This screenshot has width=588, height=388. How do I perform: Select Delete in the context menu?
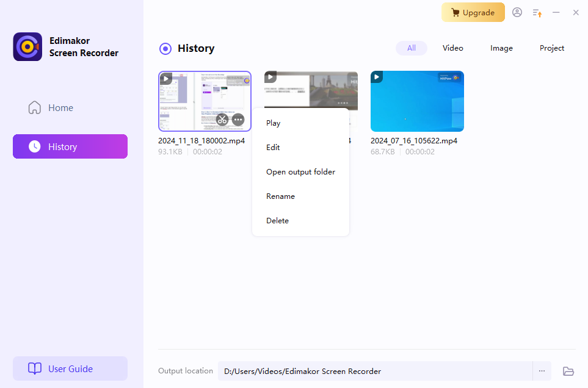click(x=277, y=221)
